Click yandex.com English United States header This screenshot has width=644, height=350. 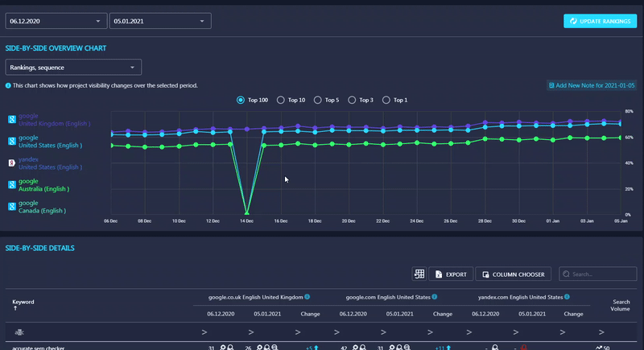[520, 297]
